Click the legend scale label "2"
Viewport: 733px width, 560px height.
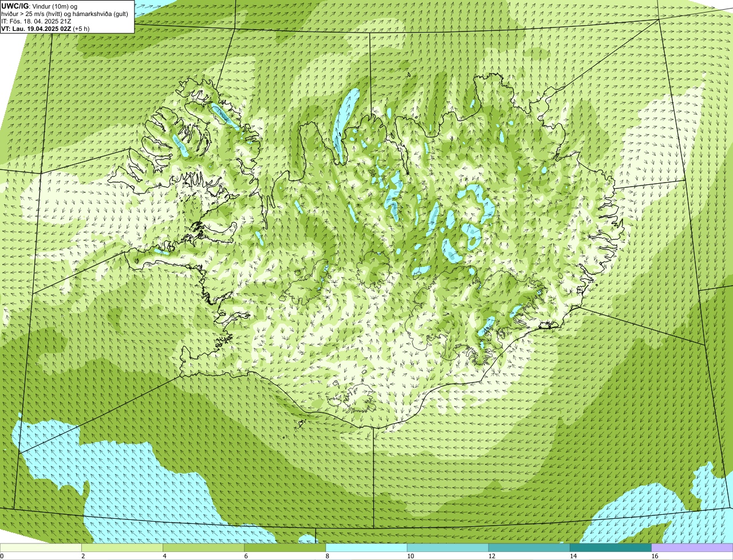83,556
